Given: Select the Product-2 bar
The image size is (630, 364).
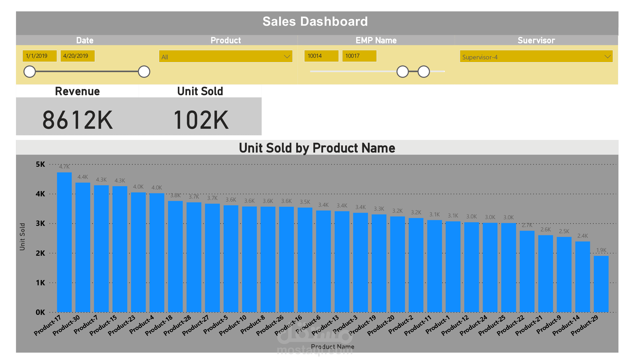Looking at the screenshot, I should (416, 265).
